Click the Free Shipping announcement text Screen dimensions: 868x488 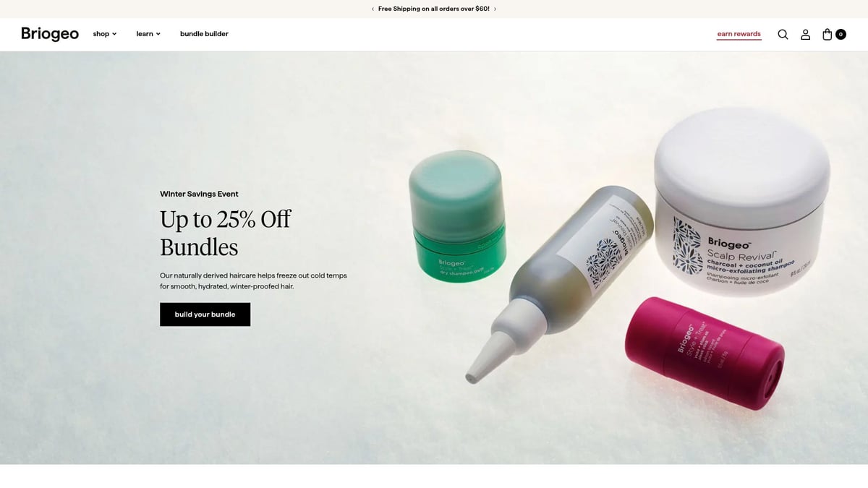point(434,9)
